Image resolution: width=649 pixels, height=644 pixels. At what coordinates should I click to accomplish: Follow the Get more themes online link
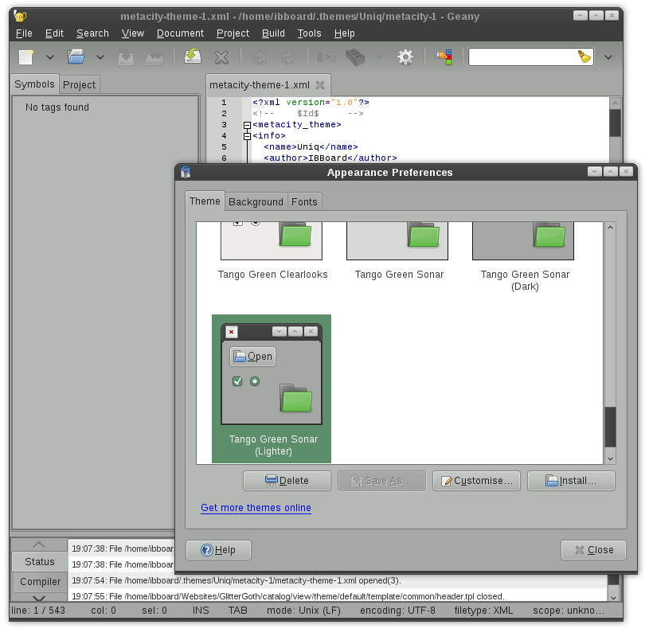(256, 507)
